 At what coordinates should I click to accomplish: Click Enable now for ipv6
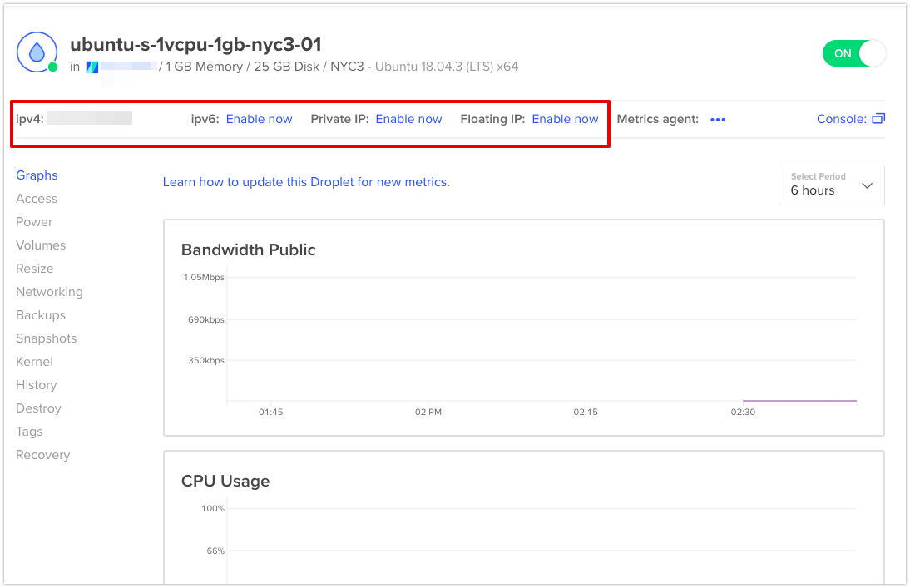(259, 119)
